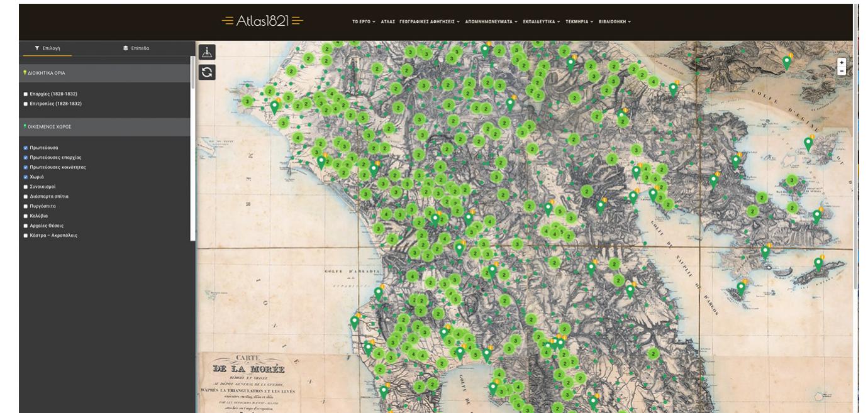
Task: Open the ΤΕΚΜΗΡΙΑ dropdown menu
Action: (x=579, y=21)
